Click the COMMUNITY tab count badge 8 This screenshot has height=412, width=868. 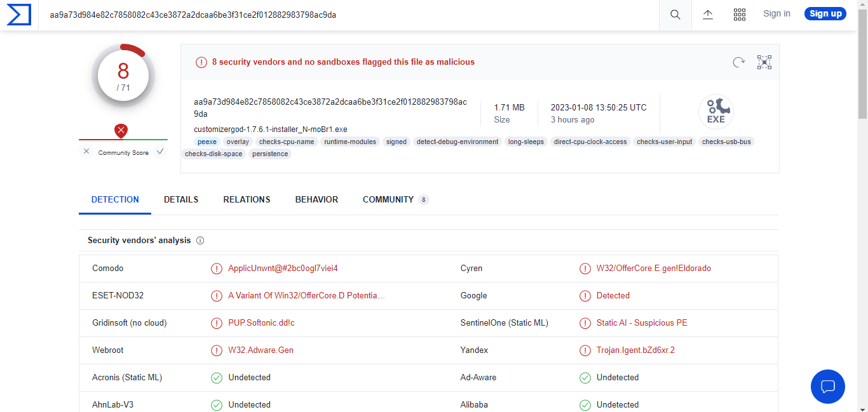424,200
